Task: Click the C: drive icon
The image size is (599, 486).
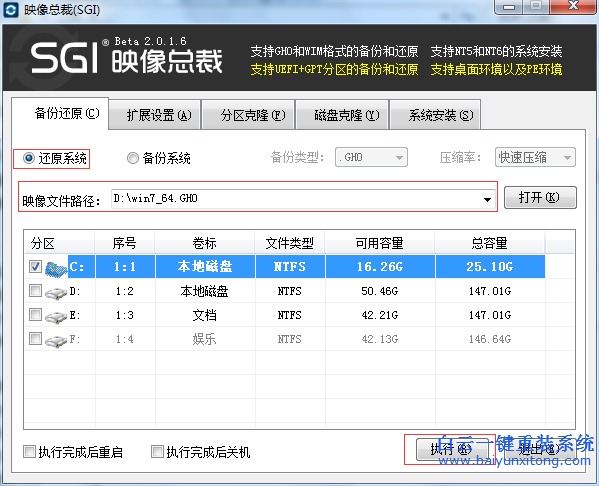Action: [56, 268]
